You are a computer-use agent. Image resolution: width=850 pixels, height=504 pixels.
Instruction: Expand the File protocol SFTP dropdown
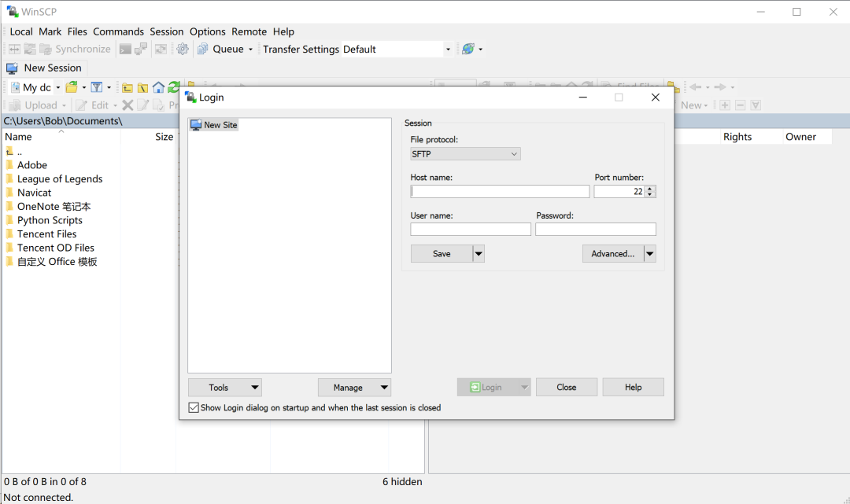click(465, 154)
